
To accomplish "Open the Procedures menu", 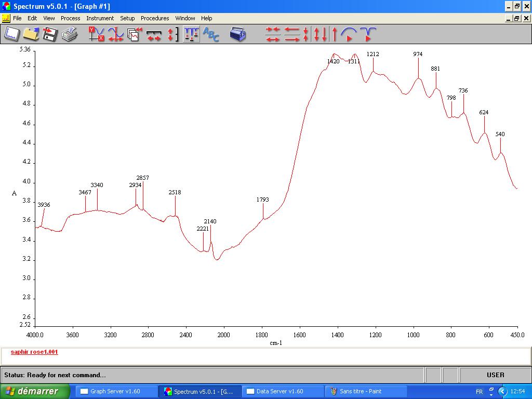I will [x=155, y=18].
